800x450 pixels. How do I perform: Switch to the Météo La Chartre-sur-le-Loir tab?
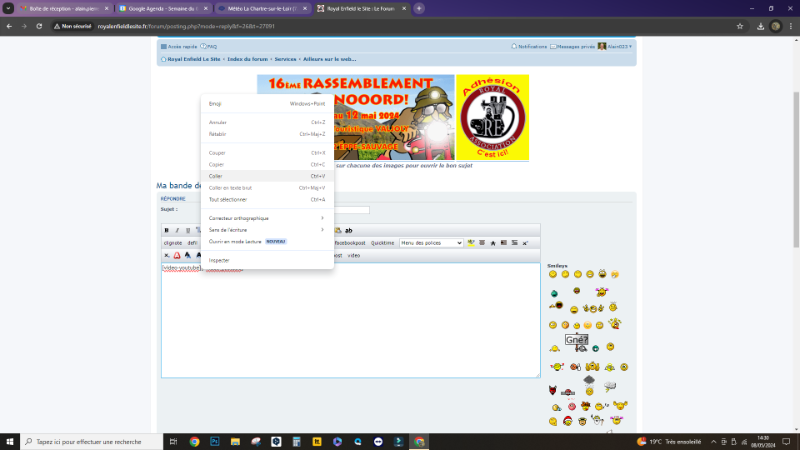point(263,9)
